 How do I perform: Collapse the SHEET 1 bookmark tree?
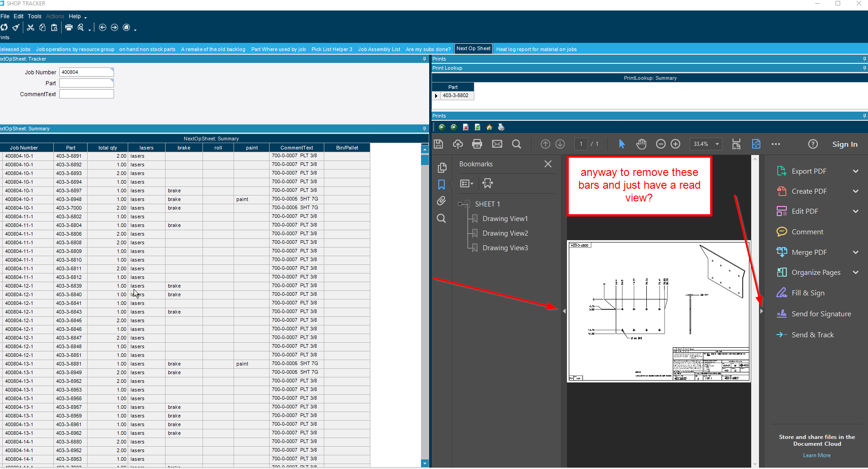click(x=460, y=204)
